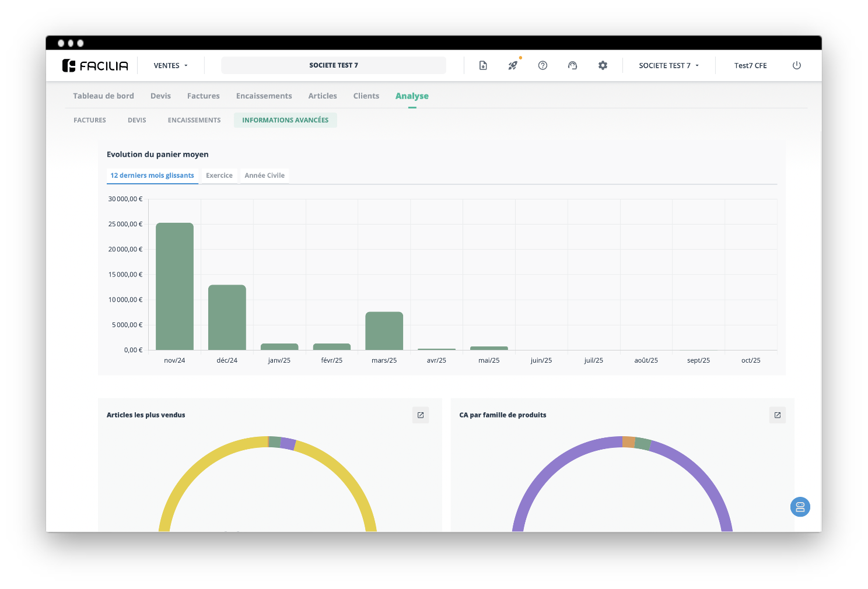The image size is (868, 589).
Task: Click the nov/24 bar in chart
Action: tap(174, 286)
